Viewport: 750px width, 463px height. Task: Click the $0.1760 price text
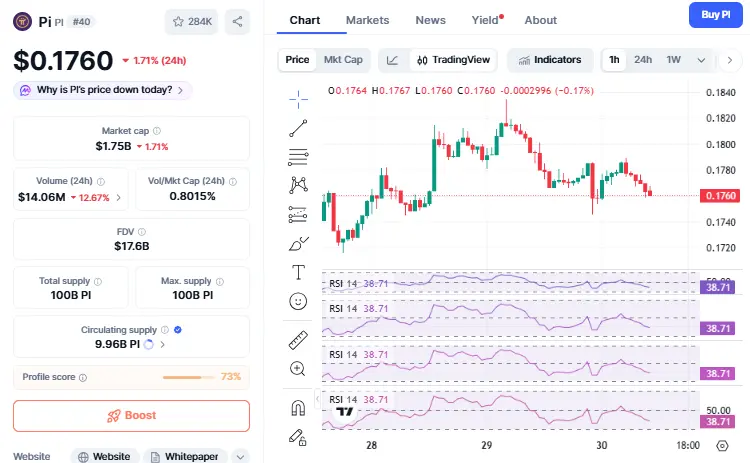pos(63,60)
